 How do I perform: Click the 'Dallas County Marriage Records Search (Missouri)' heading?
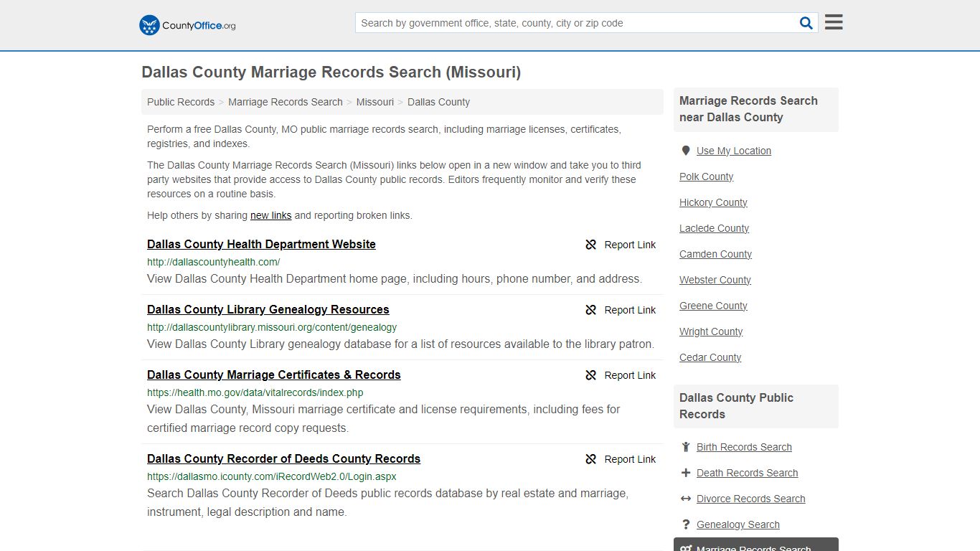point(331,72)
